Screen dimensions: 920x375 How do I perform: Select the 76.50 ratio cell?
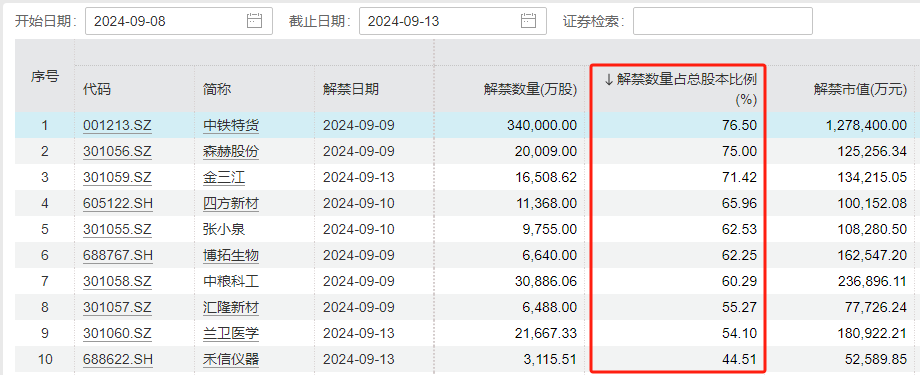coord(740,126)
